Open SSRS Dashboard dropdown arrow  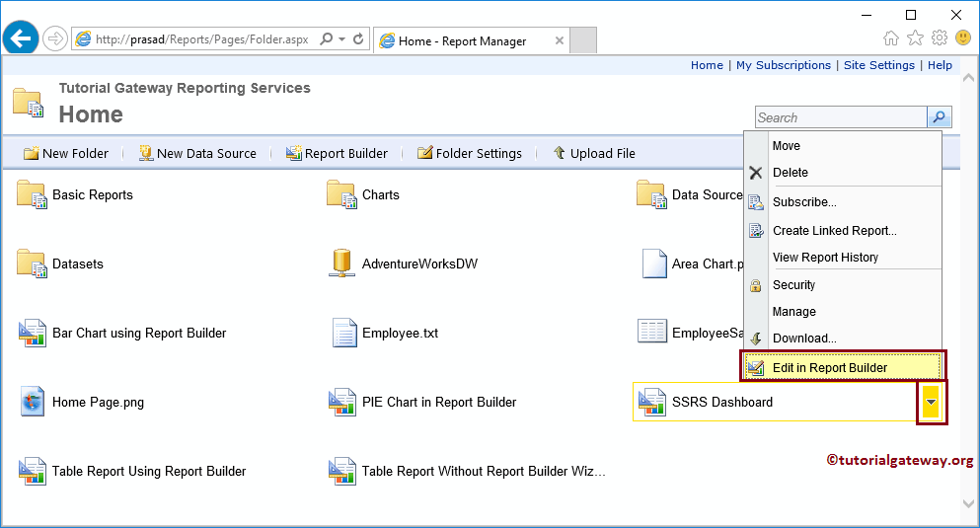point(932,403)
